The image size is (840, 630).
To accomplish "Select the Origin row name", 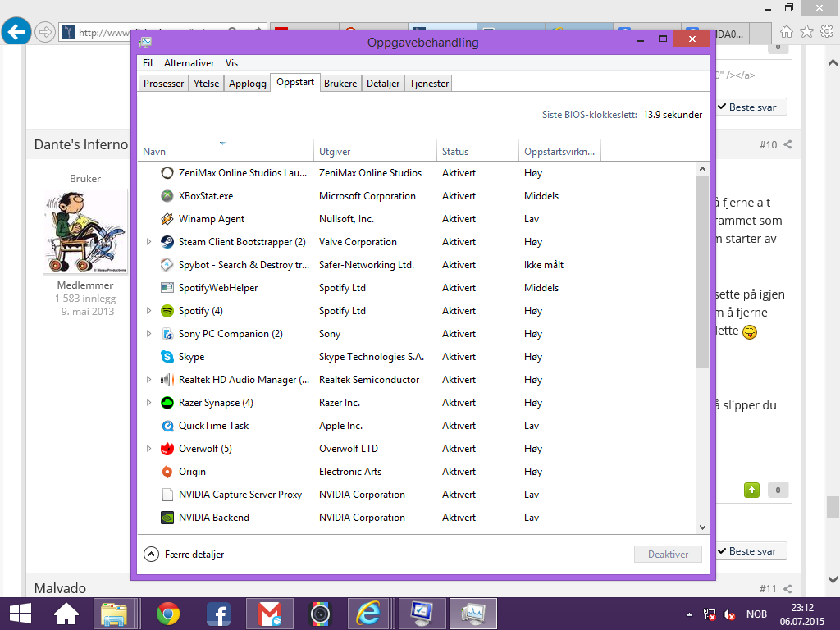I will pyautogui.click(x=192, y=472).
